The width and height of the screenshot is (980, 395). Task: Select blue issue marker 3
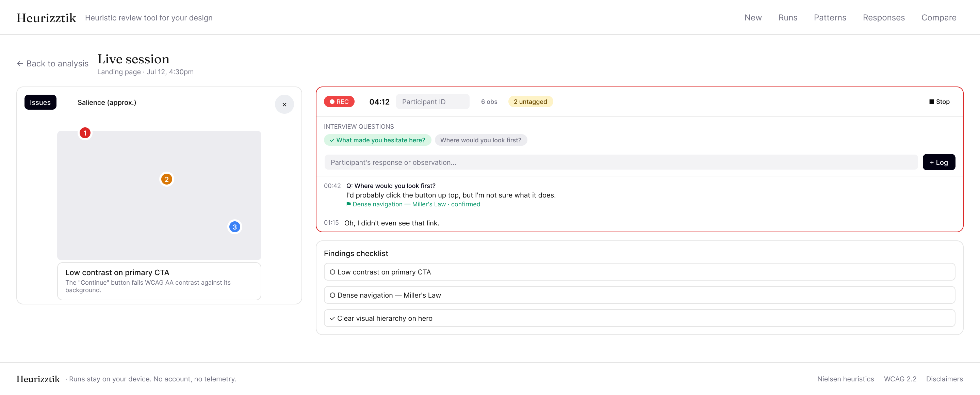coord(234,227)
